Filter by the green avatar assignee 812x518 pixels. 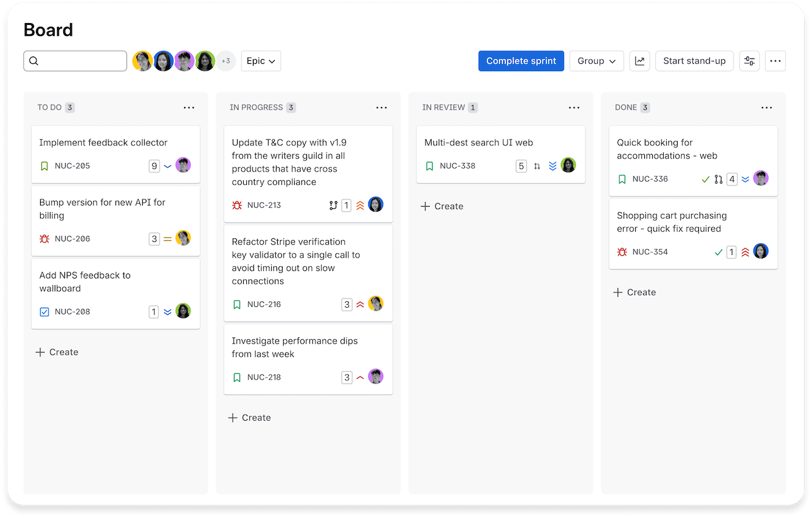tap(205, 61)
